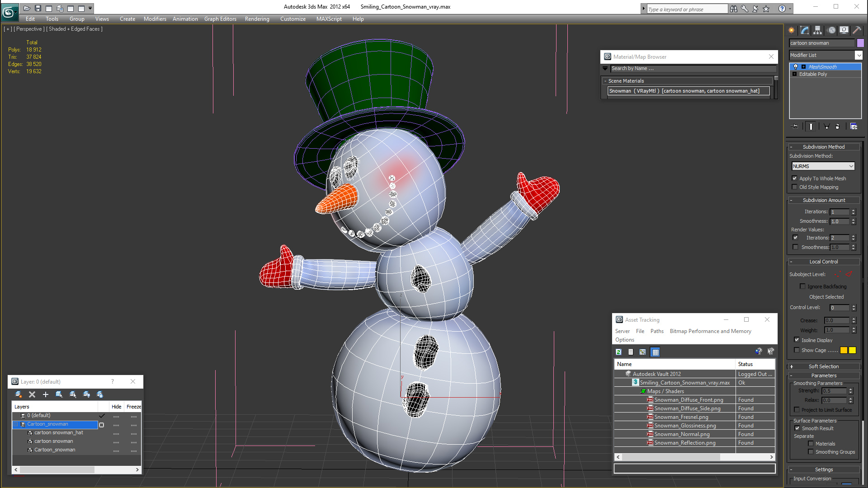The height and width of the screenshot is (488, 868).
Task: Click Hide column header in Layer dialog
Action: (x=117, y=407)
